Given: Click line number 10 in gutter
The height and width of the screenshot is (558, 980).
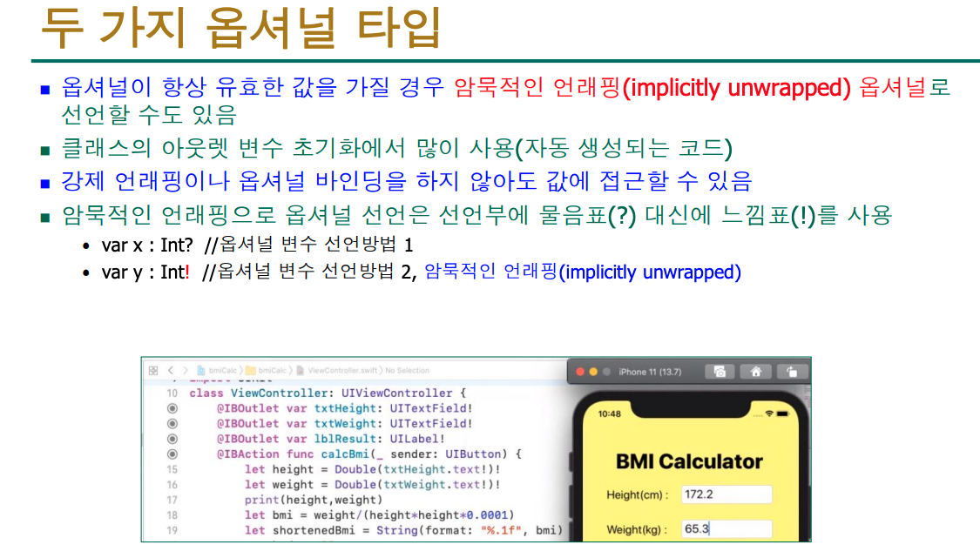Looking at the screenshot, I should [x=172, y=393].
